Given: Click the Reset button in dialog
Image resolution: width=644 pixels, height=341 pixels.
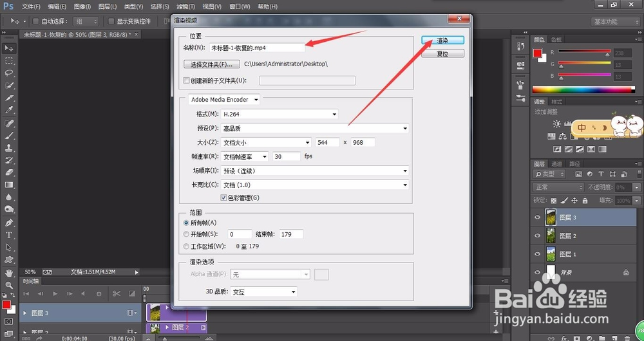Looking at the screenshot, I should coord(443,54).
